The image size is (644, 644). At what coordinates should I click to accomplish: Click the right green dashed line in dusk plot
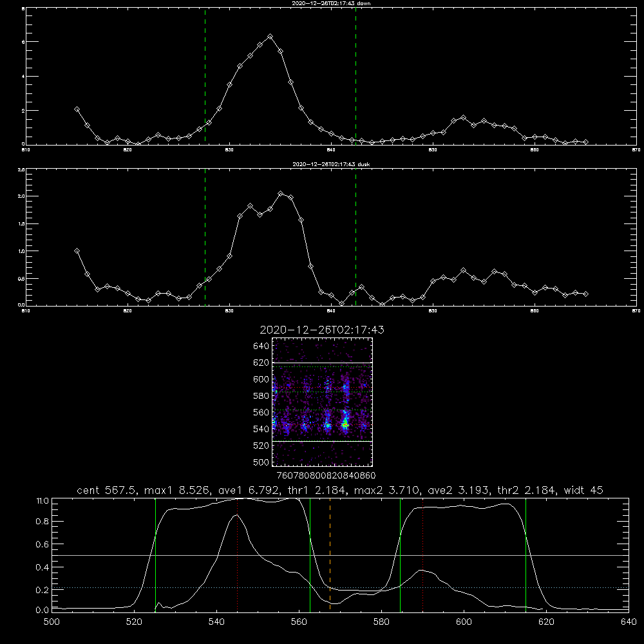[x=355, y=237]
